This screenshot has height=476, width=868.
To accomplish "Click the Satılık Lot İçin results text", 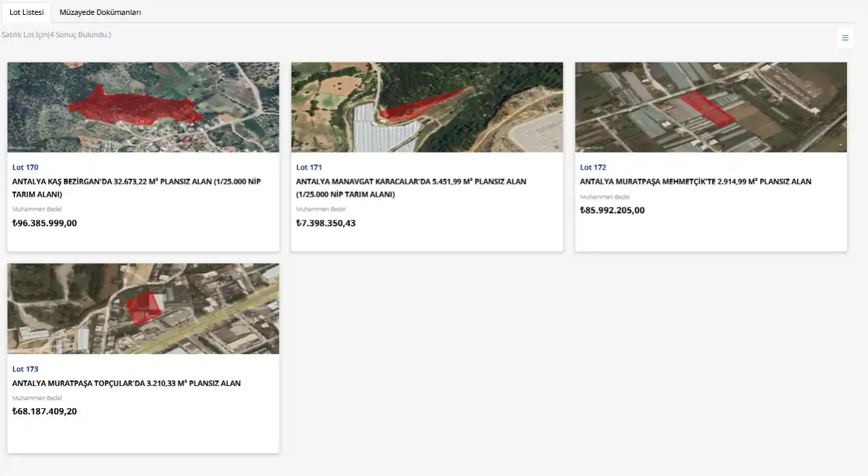I will (x=56, y=34).
